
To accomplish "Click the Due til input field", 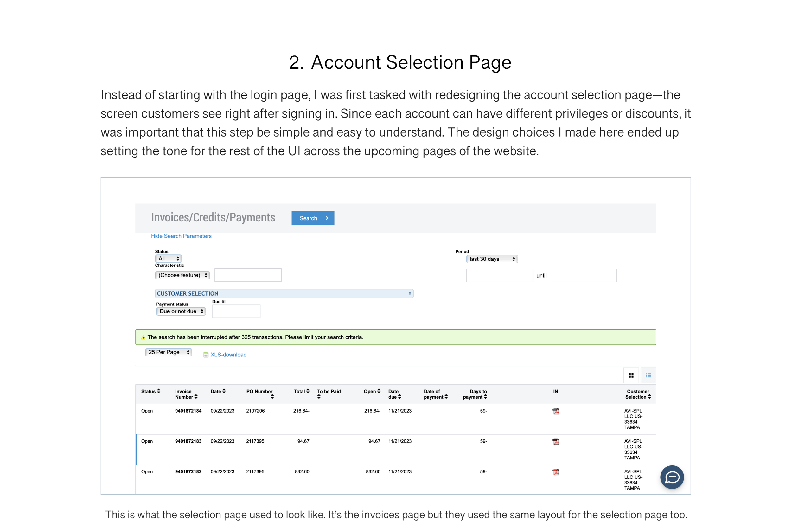I will click(x=236, y=311).
